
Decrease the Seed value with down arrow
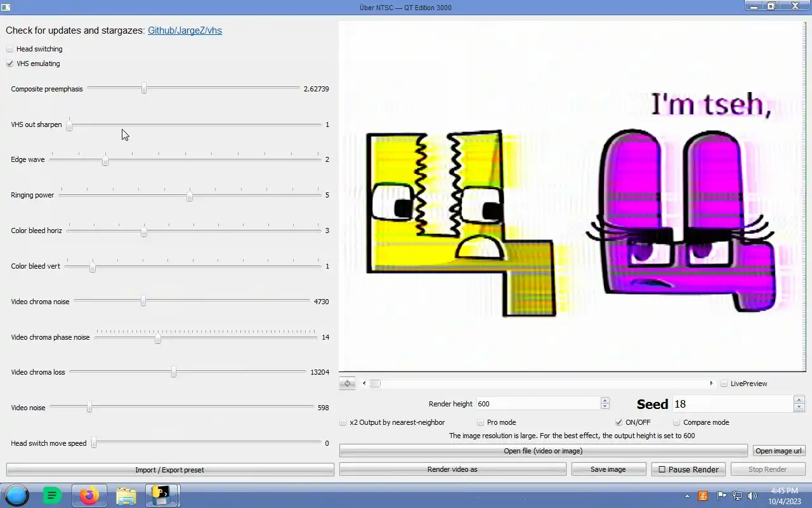pos(799,408)
